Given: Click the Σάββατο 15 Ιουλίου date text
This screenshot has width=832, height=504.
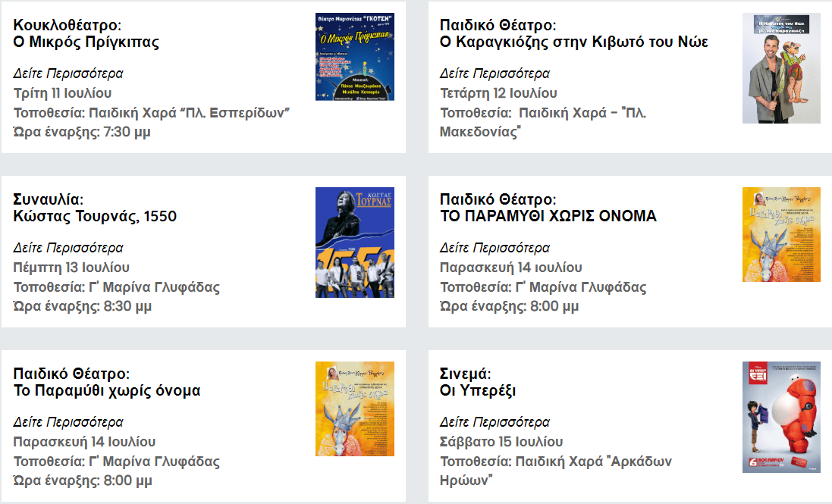Looking at the screenshot, I should (x=501, y=442).
